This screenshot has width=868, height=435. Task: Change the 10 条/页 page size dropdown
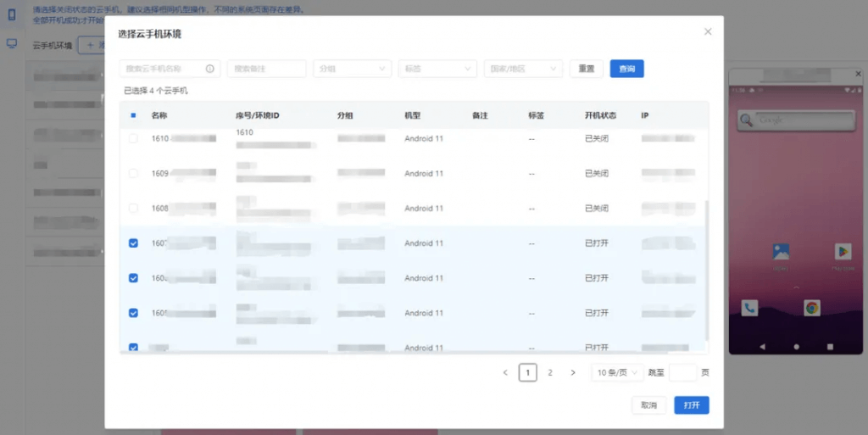[x=617, y=372]
